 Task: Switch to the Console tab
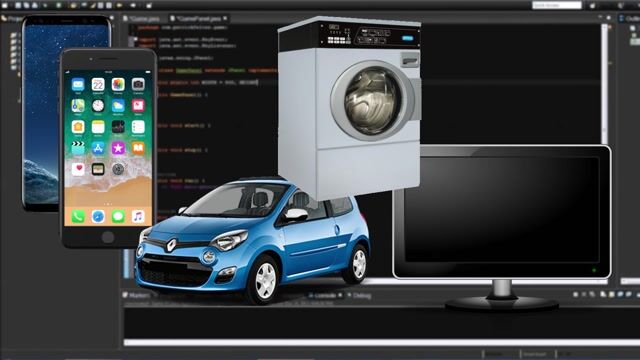pos(325,295)
